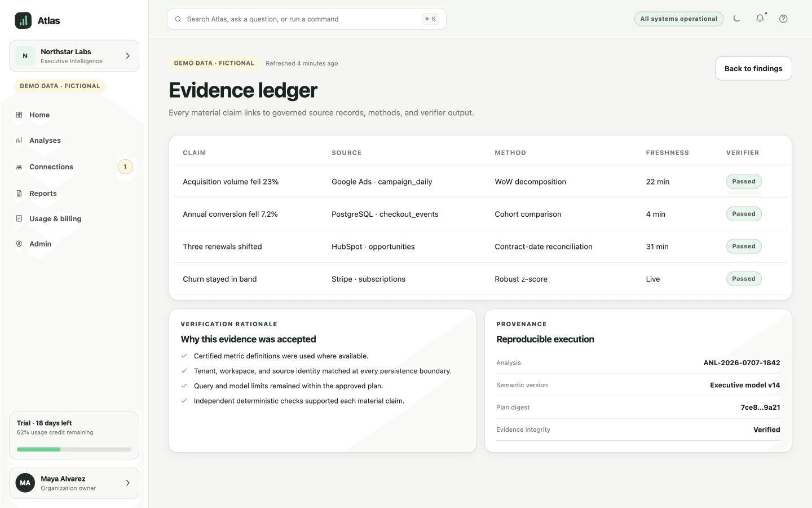Click the Reports document icon

(19, 193)
